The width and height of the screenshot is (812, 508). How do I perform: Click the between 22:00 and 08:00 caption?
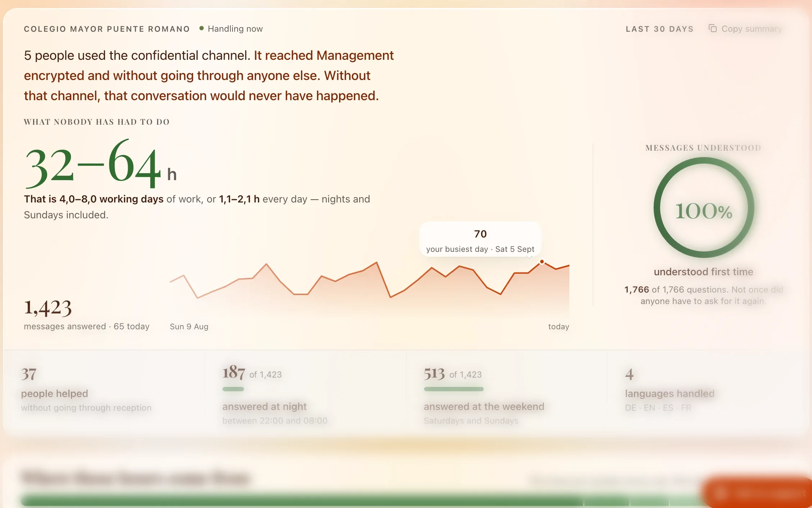tap(275, 420)
